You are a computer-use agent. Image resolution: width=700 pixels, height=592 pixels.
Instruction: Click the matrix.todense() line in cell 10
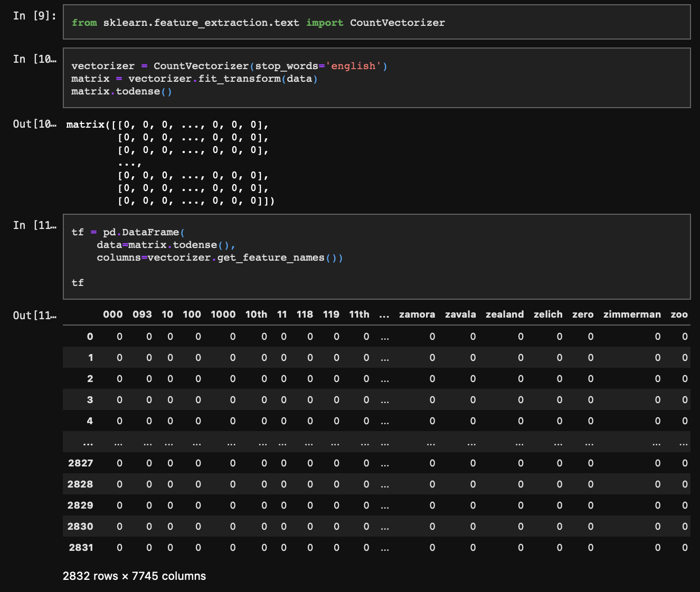pyautogui.click(x=122, y=91)
